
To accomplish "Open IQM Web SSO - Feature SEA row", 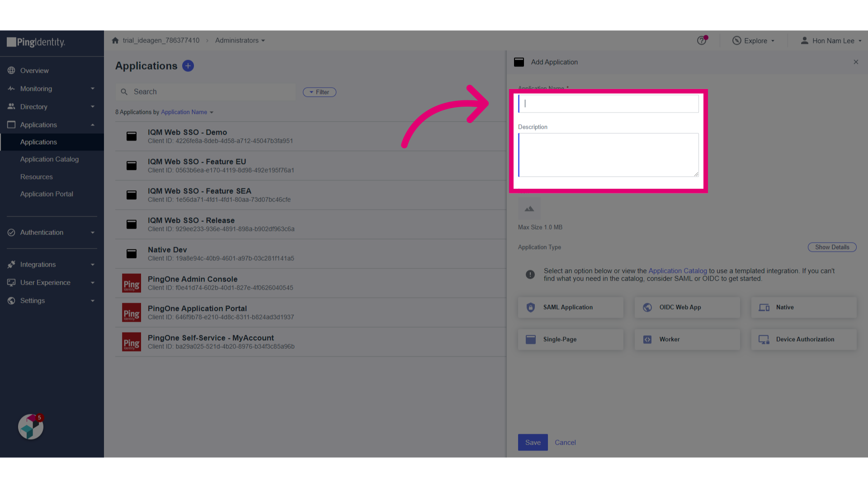I will [x=311, y=195].
